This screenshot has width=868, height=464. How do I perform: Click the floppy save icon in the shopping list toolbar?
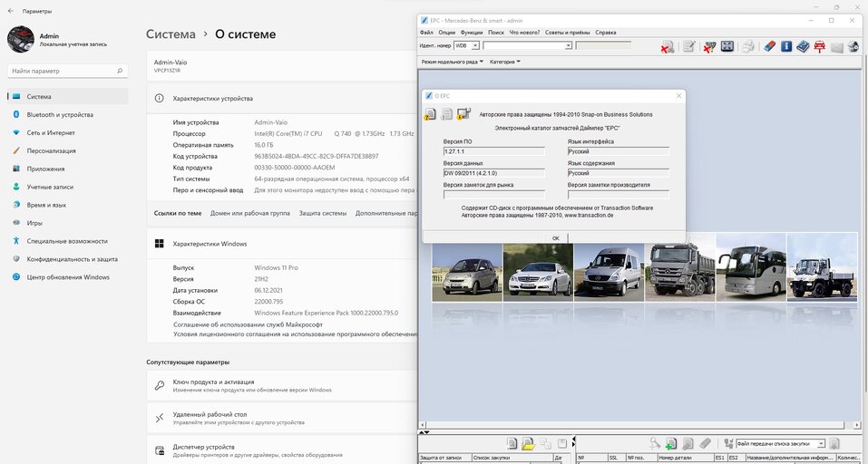pos(562,443)
